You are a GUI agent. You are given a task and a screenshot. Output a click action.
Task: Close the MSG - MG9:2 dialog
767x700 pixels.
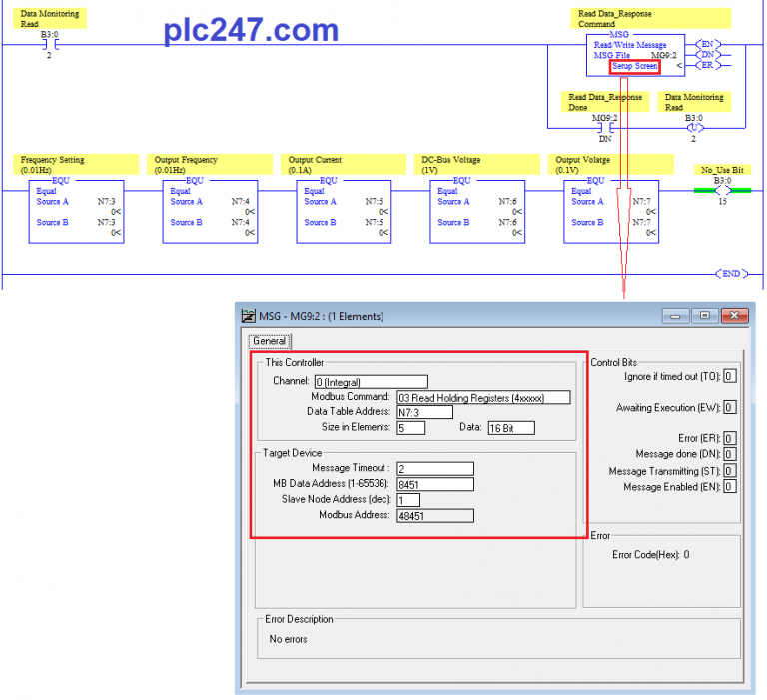coord(734,315)
